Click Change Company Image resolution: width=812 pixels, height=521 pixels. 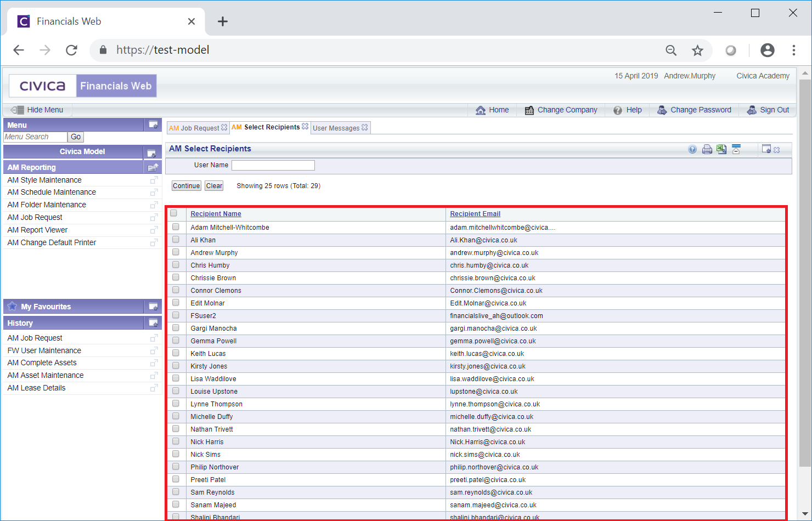[x=561, y=110]
